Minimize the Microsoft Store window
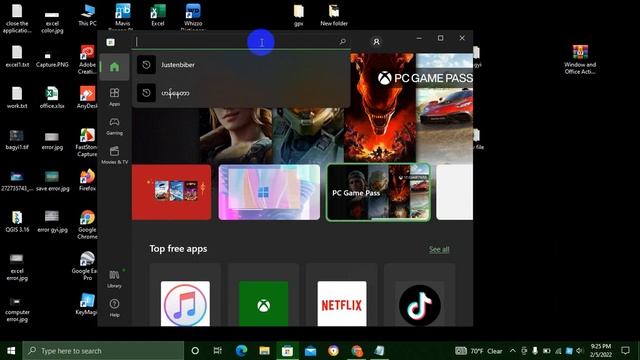 (419, 38)
